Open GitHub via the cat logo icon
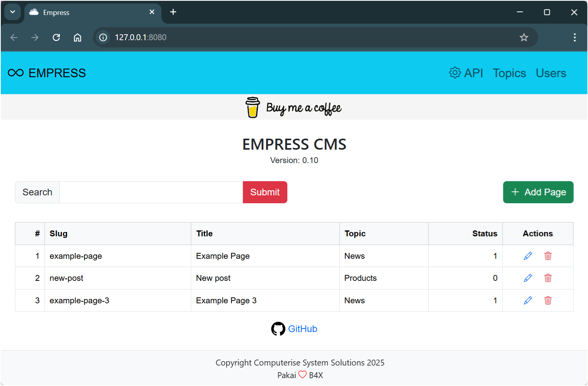588x386 pixels. tap(278, 328)
